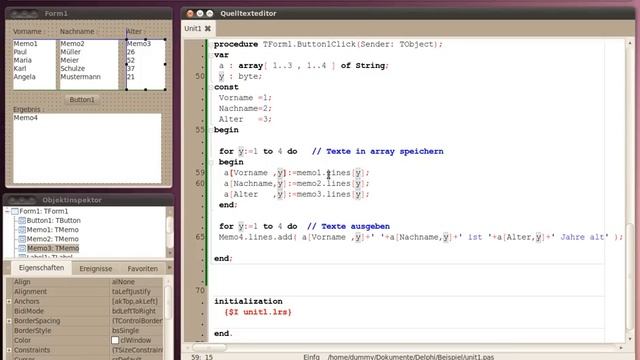Select Form1: TForm1 in the component tree
The image size is (640, 360).
pyautogui.click(x=44, y=211)
